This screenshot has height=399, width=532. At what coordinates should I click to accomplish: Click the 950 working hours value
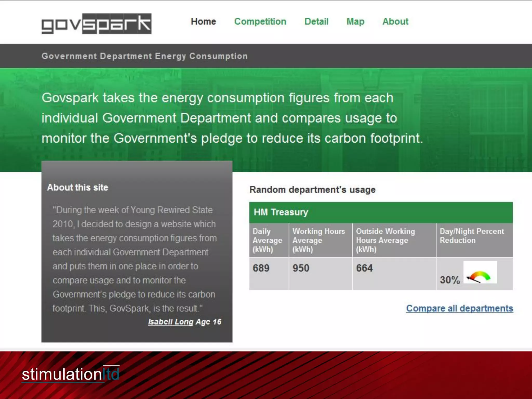pos(301,268)
